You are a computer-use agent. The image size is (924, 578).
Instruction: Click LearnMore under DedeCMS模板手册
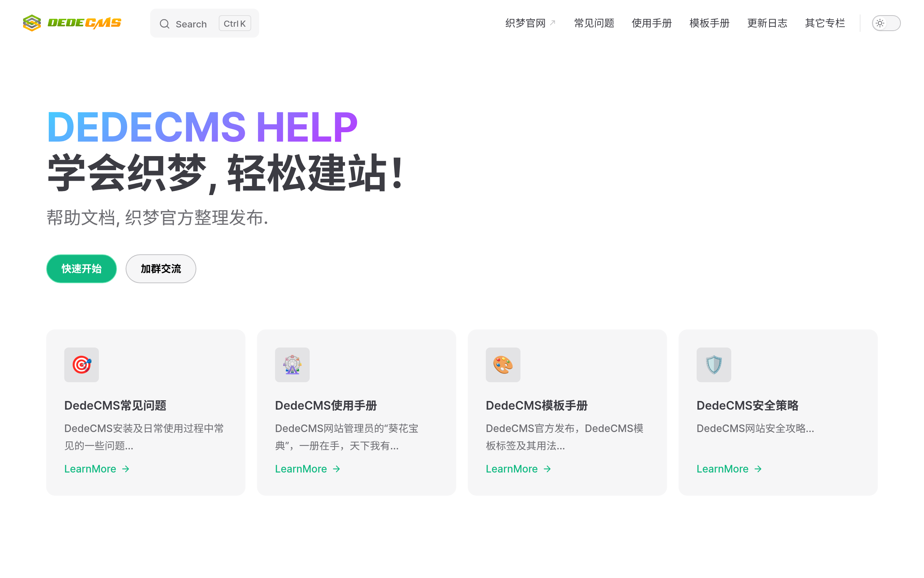click(x=519, y=469)
